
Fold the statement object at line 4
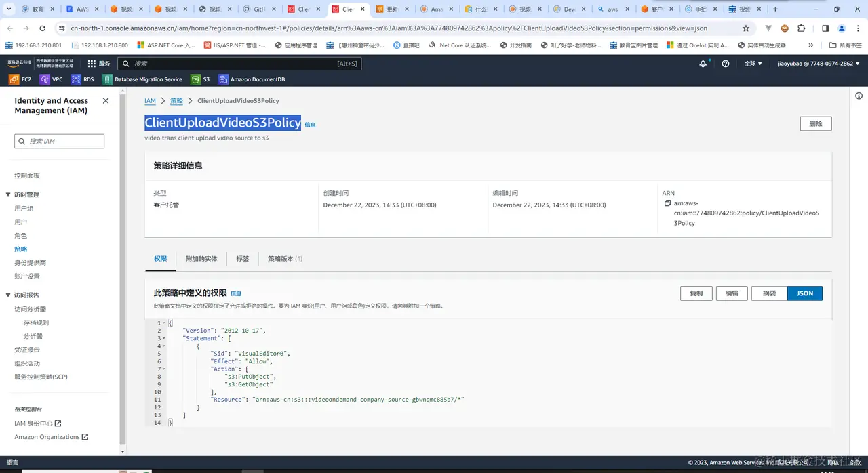[x=164, y=346]
